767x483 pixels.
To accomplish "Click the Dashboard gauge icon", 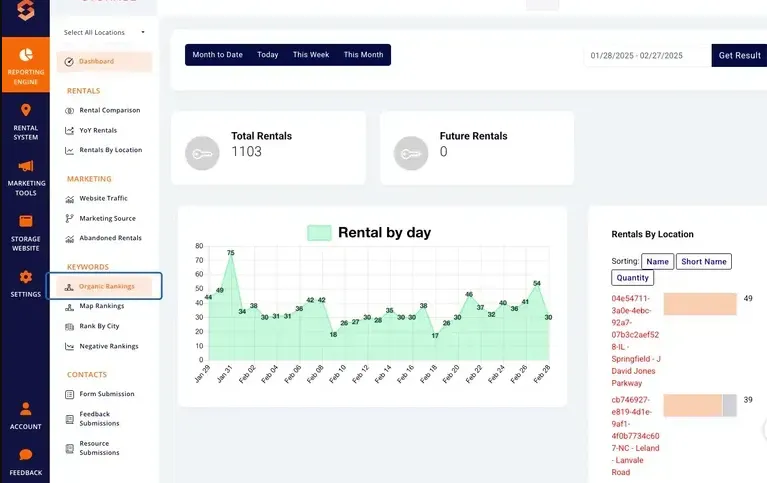I will pyautogui.click(x=69, y=62).
